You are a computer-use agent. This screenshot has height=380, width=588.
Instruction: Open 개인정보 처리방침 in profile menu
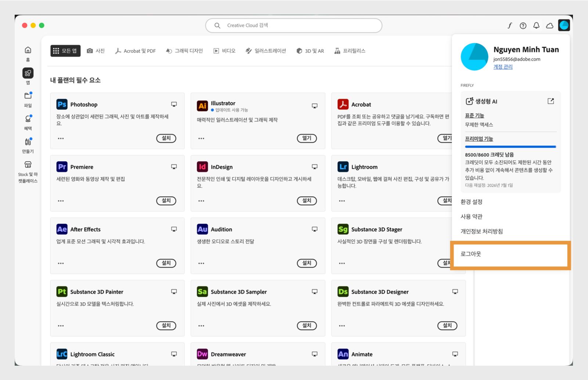[482, 231]
